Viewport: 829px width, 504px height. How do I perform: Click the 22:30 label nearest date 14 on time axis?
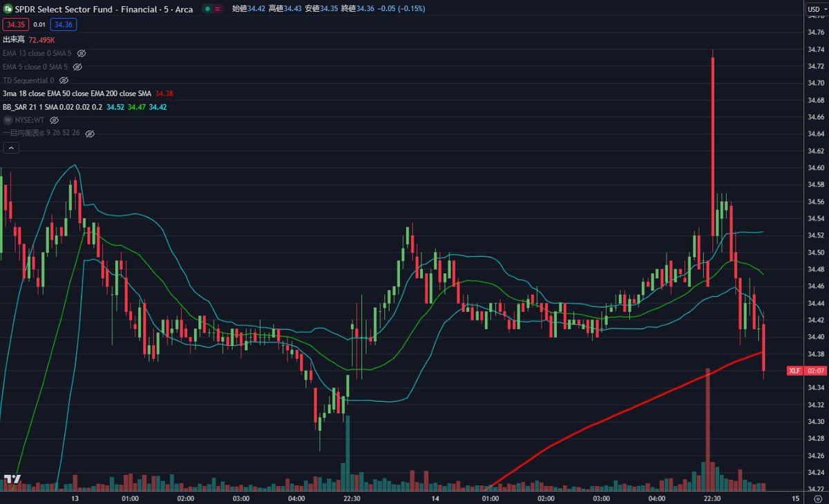pyautogui.click(x=353, y=498)
